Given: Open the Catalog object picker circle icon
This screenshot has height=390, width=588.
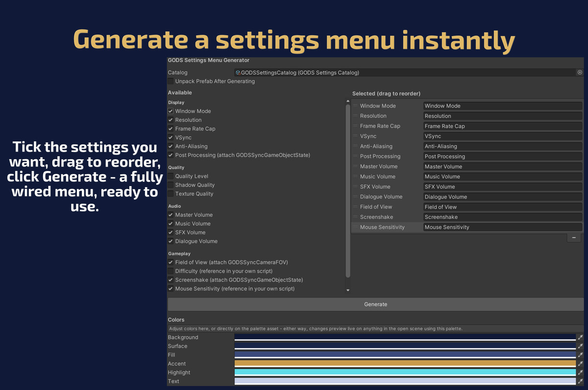Looking at the screenshot, I should pyautogui.click(x=580, y=73).
